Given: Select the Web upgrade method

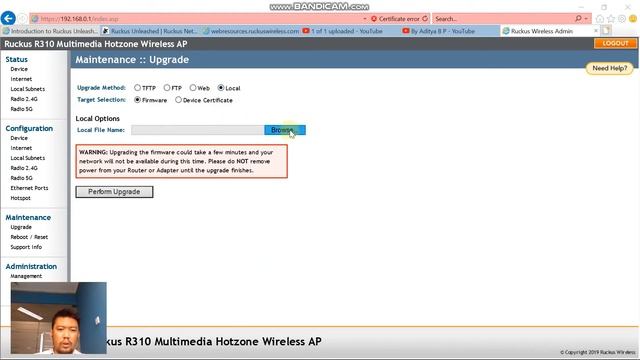Looking at the screenshot, I should pos(193,88).
